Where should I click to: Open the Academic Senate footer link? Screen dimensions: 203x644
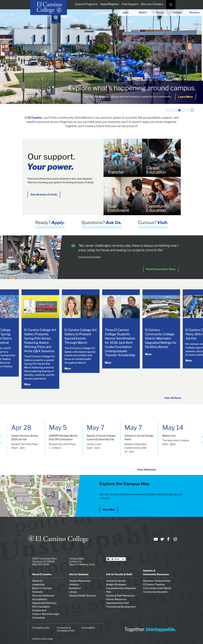click(x=116, y=581)
